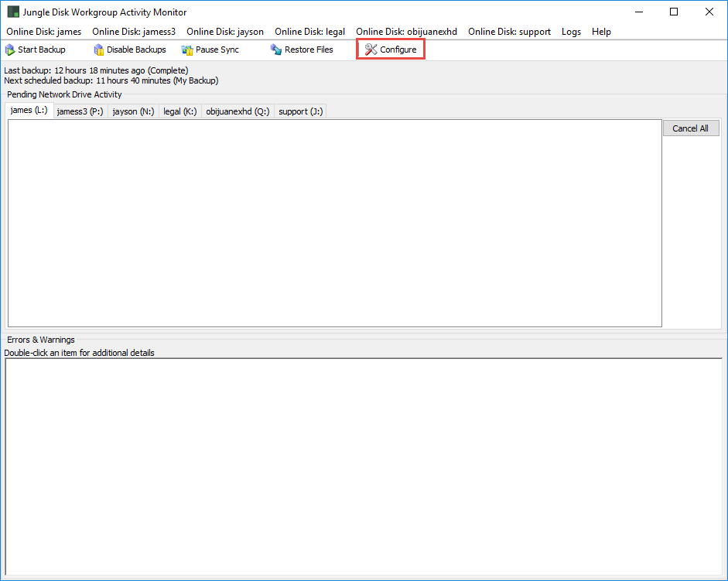Click the Jungle Disk title bar icon
The height and width of the screenshot is (581, 728).
(13, 12)
